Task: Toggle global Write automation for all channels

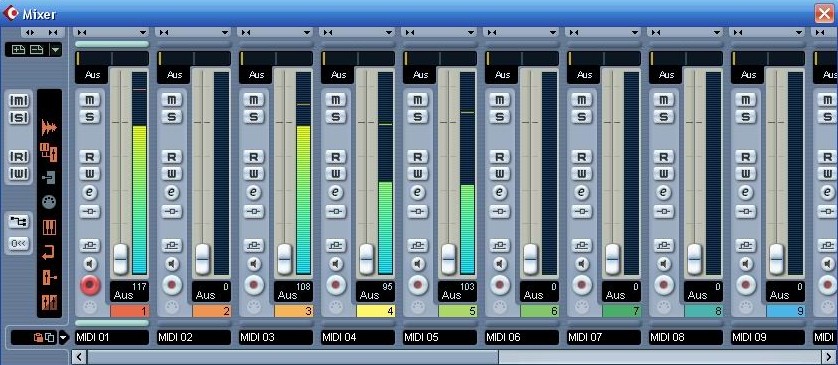Action: [x=19, y=174]
